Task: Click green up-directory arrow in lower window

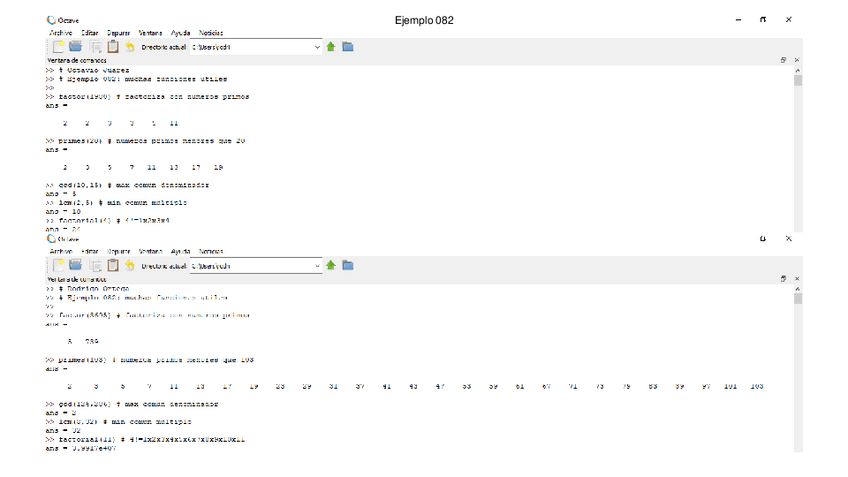Action: click(x=331, y=265)
